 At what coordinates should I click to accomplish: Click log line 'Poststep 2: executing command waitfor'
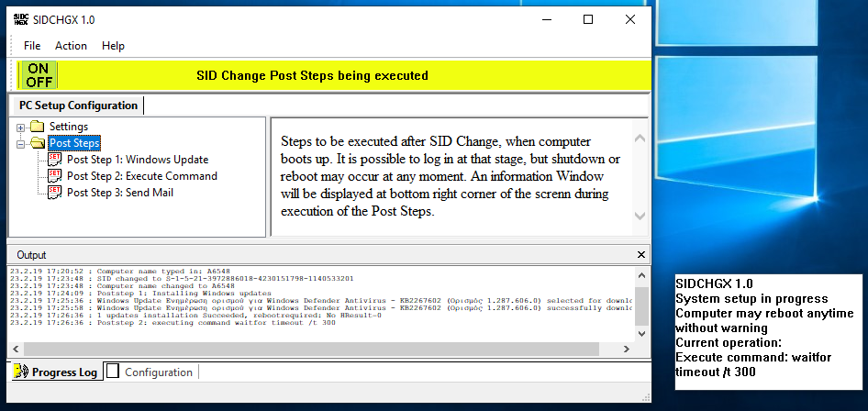pyautogui.click(x=172, y=323)
